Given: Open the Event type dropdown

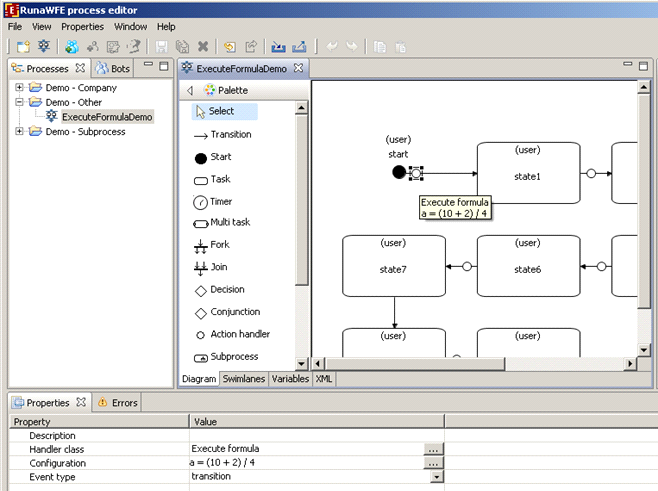Looking at the screenshot, I should pyautogui.click(x=436, y=477).
